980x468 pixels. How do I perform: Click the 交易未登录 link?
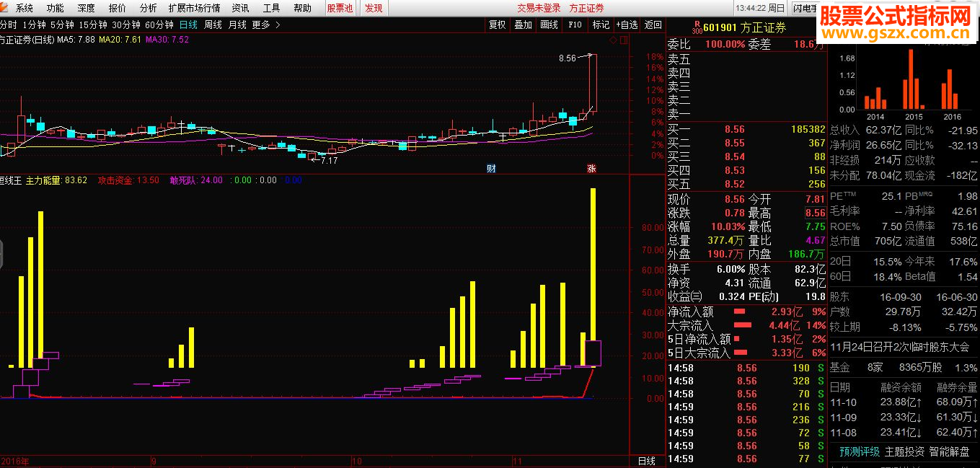coord(539,8)
